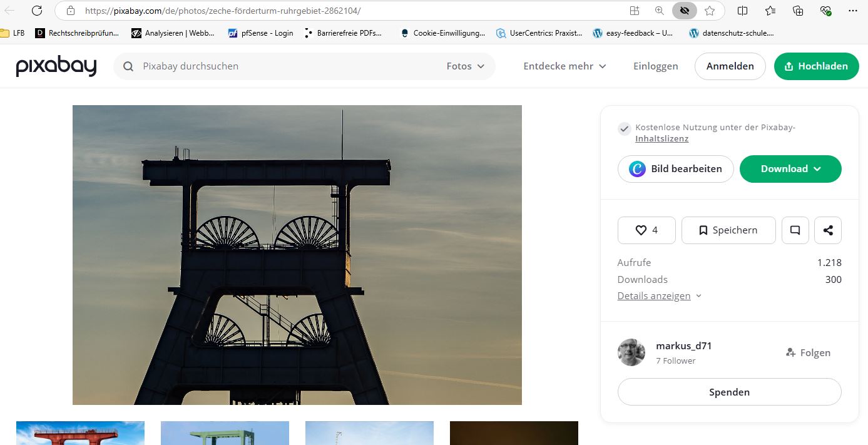Toggle tracking prevention eye icon
The height and width of the screenshot is (445, 868).
[x=685, y=11]
